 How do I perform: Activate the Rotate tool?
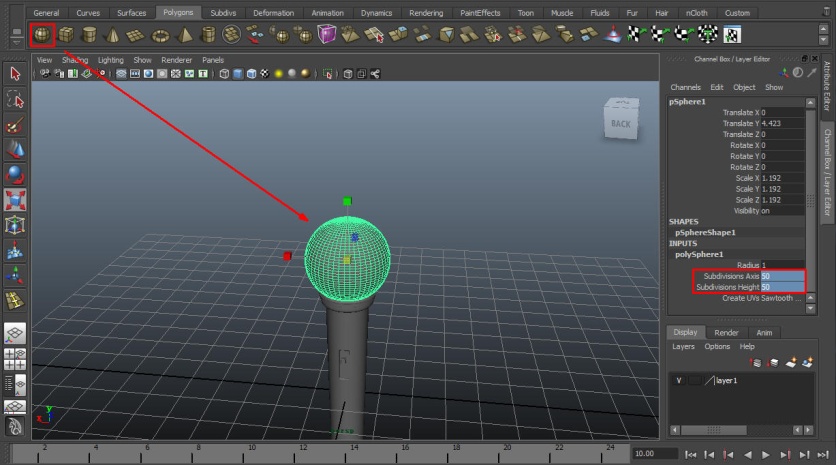pyautogui.click(x=15, y=175)
